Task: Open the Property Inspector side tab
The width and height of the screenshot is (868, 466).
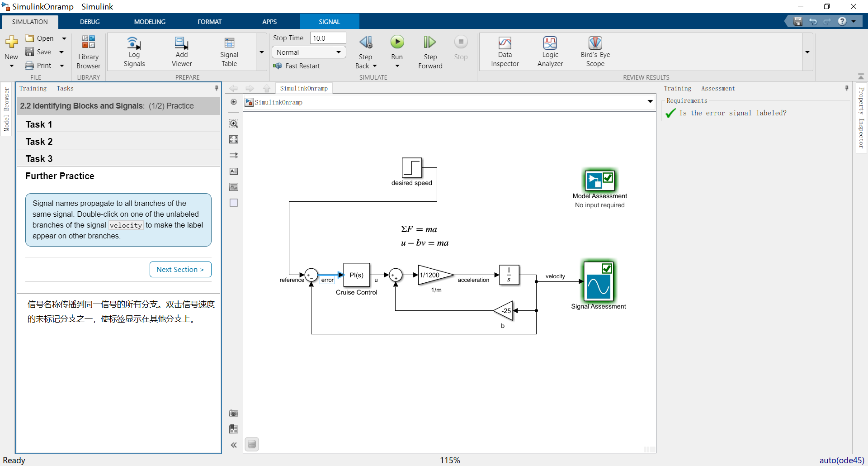Action: click(x=861, y=118)
